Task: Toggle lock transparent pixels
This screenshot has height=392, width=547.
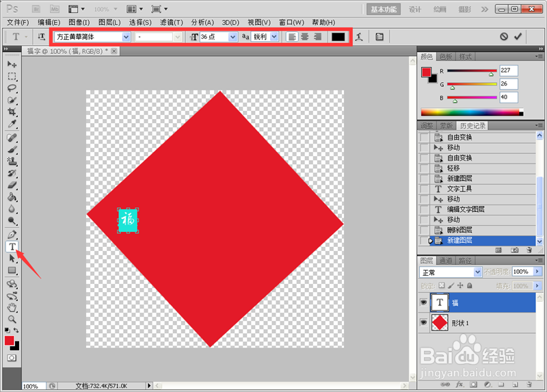Action: 442,285
